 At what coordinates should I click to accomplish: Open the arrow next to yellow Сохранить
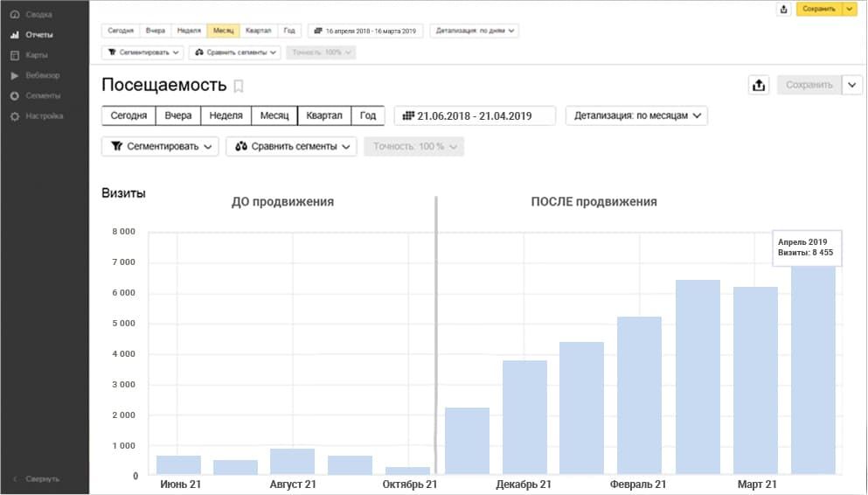click(x=849, y=9)
